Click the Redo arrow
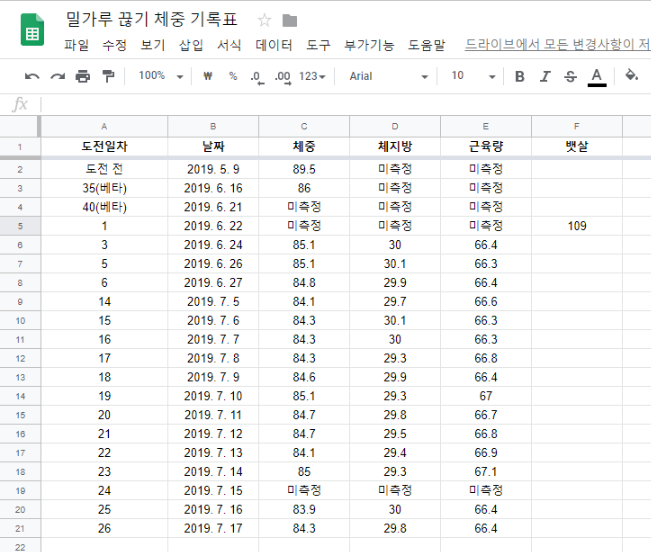This screenshot has height=552, width=651. [x=58, y=76]
